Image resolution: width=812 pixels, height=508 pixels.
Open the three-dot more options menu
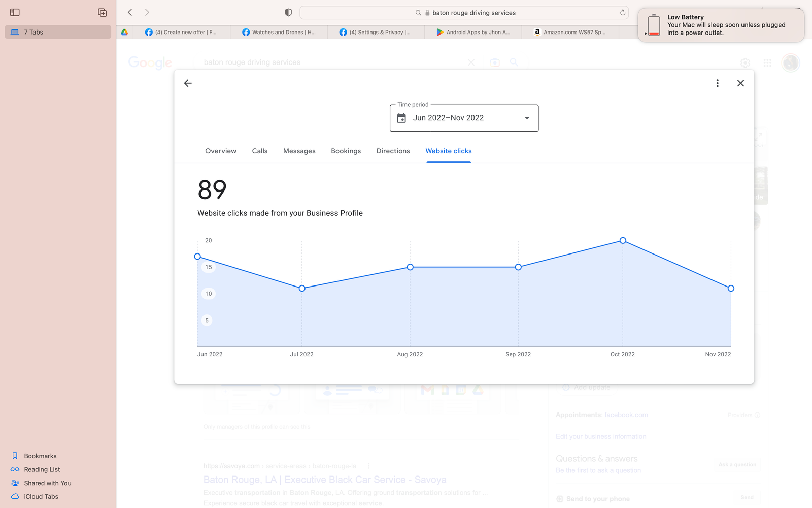click(x=717, y=83)
